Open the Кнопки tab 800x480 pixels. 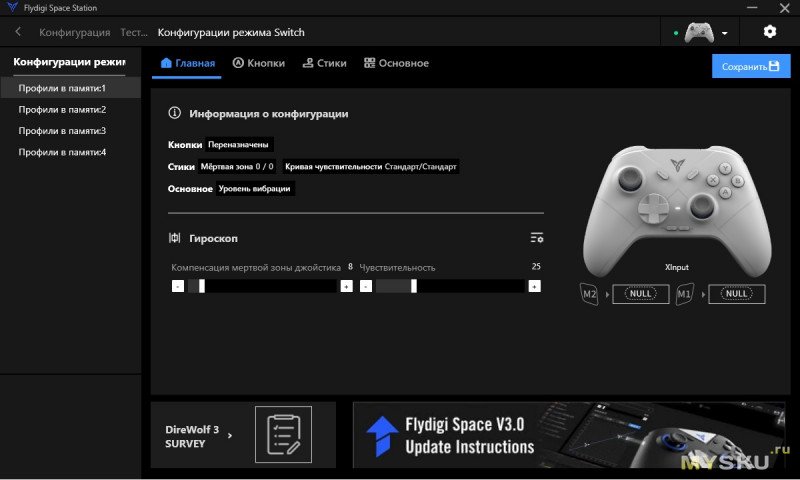coord(259,63)
